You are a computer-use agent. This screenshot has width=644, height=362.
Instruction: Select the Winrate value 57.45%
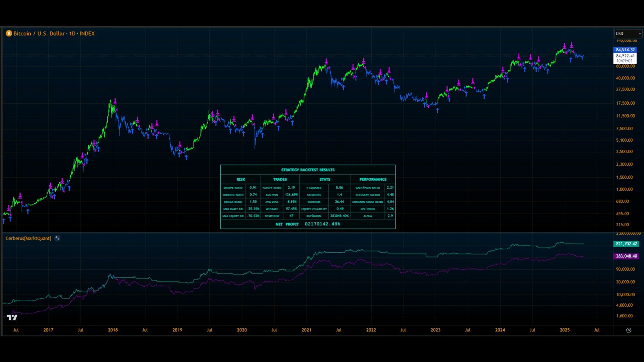point(291,209)
